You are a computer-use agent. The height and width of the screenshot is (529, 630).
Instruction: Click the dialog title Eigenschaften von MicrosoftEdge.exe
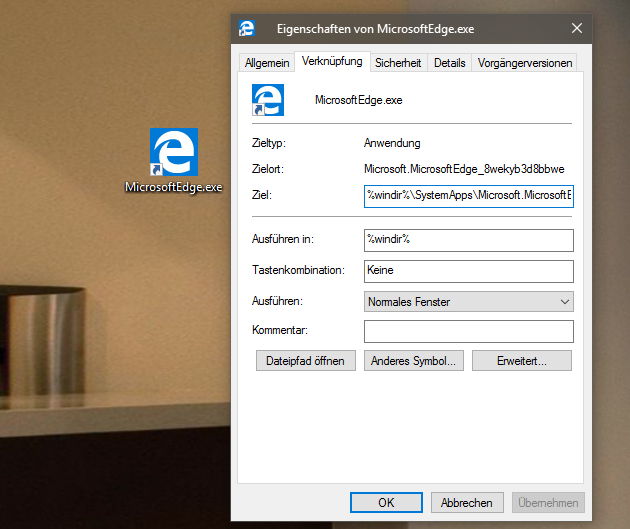coord(375,29)
